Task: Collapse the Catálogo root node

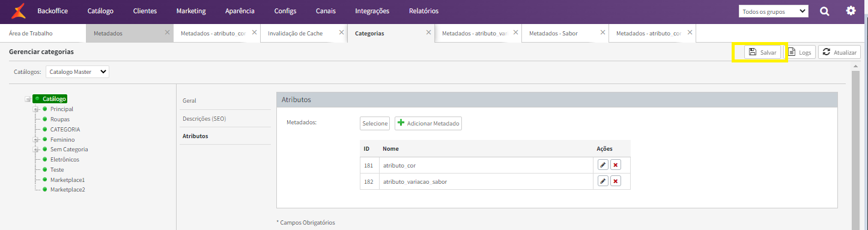Action: tap(28, 99)
